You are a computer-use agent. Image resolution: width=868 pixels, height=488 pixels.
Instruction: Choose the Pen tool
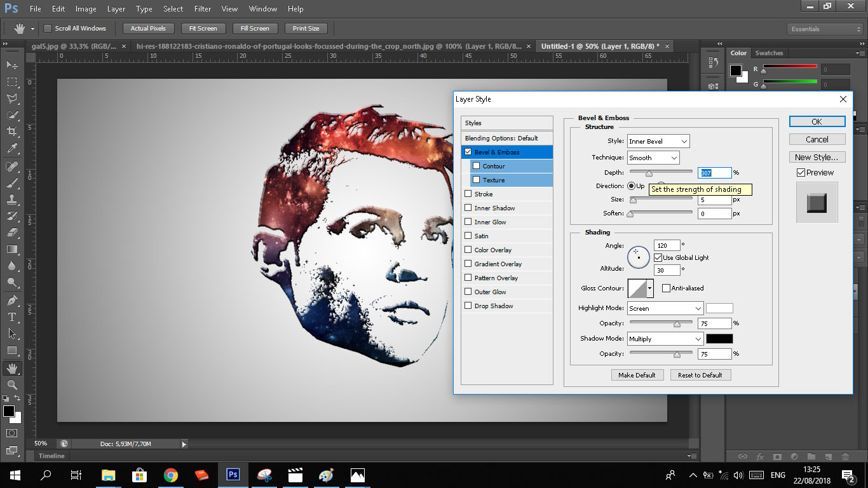[12, 300]
